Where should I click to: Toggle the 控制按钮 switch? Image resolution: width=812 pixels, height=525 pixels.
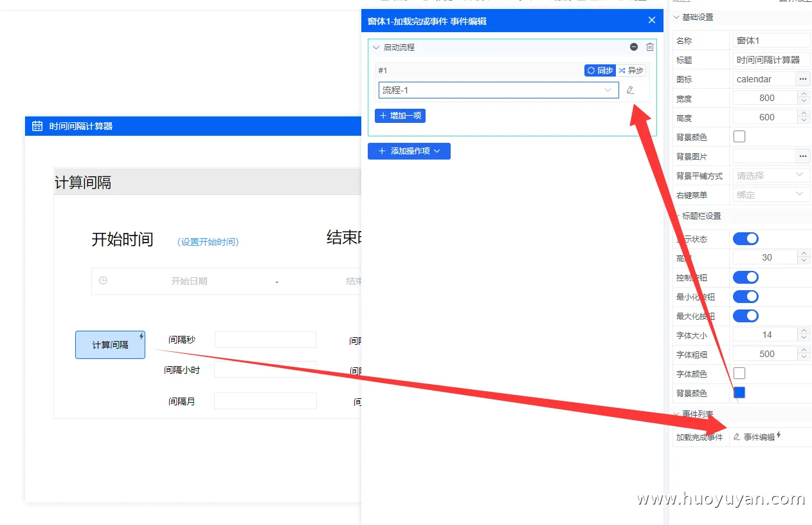(746, 277)
